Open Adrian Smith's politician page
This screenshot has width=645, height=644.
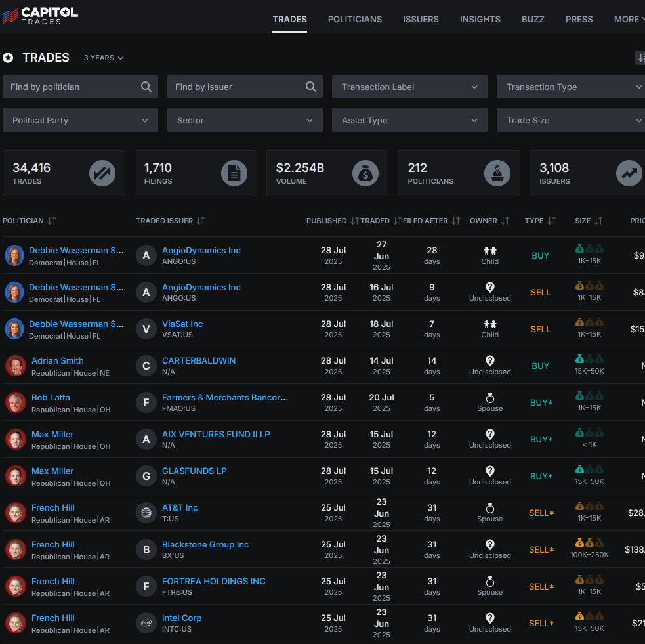click(x=58, y=361)
